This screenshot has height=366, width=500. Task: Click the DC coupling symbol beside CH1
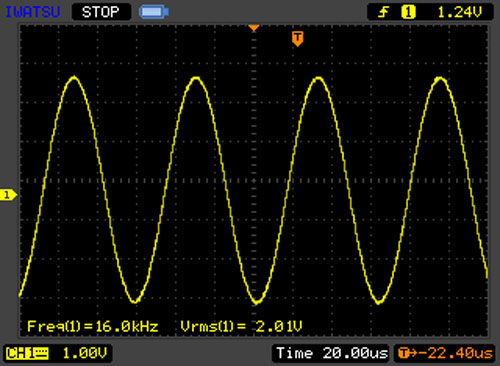point(41,353)
